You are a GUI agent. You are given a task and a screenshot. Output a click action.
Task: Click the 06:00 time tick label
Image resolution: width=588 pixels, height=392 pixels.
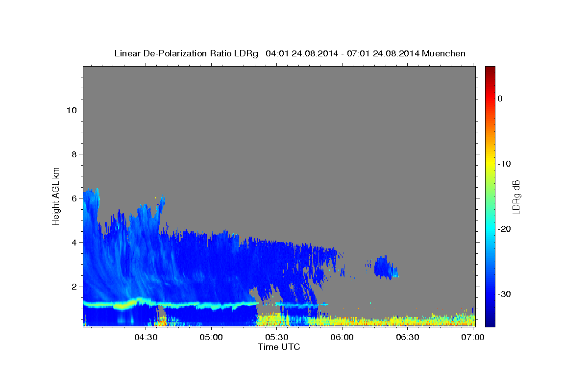(342, 338)
